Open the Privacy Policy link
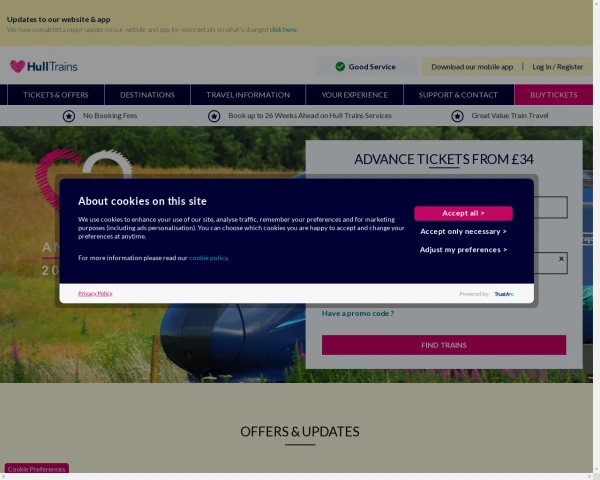The width and height of the screenshot is (600, 480). pyautogui.click(x=95, y=293)
